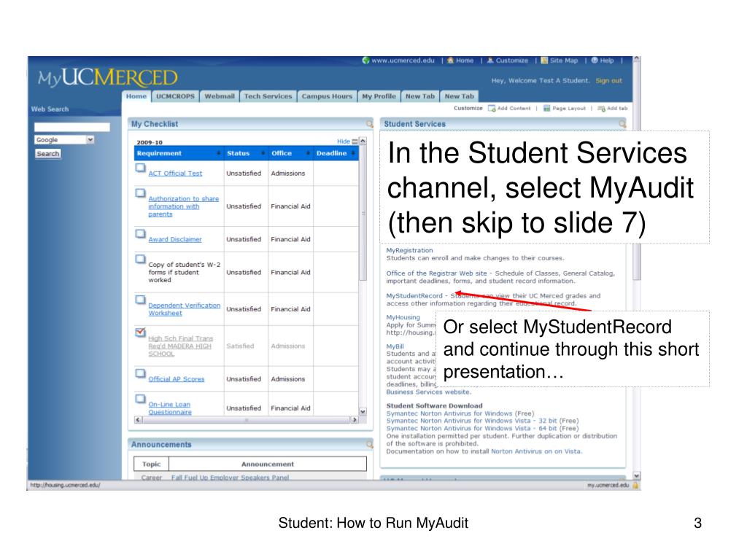Click checklist horizontal scrollbar left arrow
The width and height of the screenshot is (747, 560).
click(x=138, y=419)
